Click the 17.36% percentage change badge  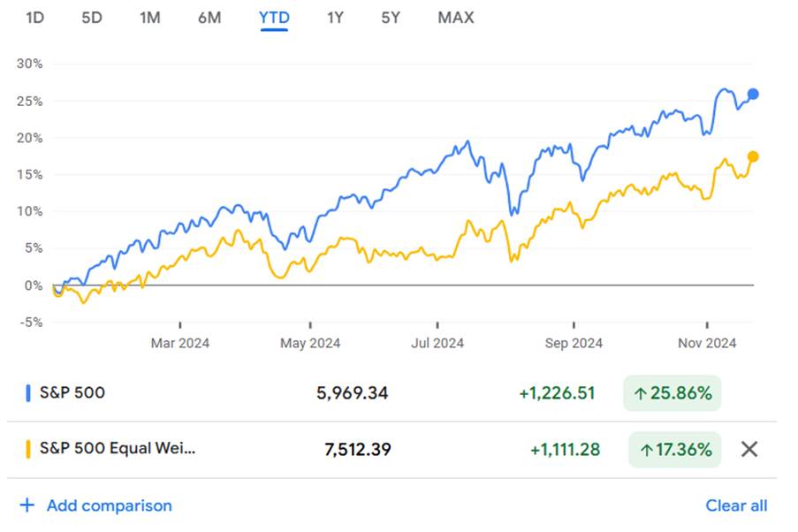[x=675, y=450]
